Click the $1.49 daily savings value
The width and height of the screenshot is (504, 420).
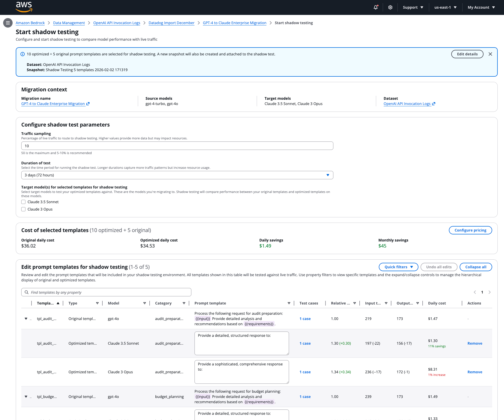[265, 246]
